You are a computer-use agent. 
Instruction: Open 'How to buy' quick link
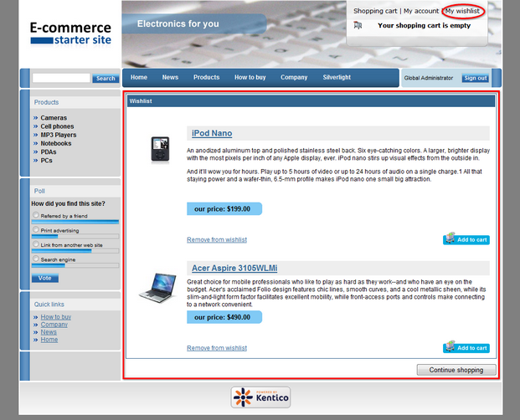56,316
